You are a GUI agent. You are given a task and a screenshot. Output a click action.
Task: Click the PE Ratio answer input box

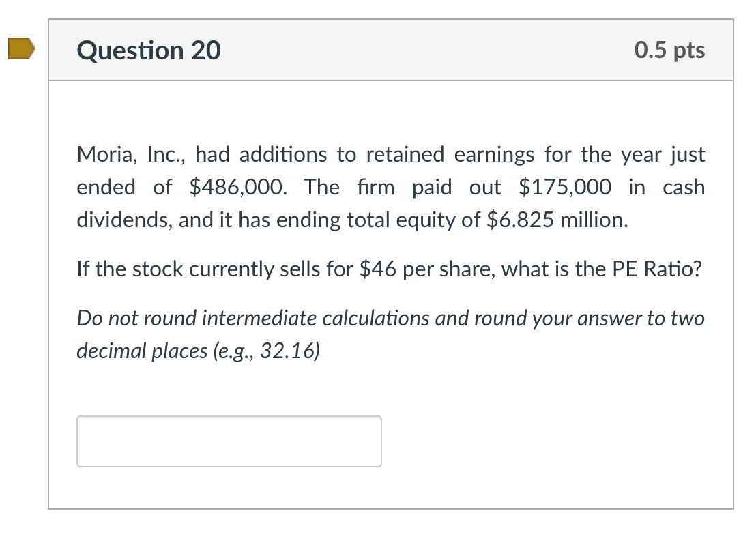point(229,441)
